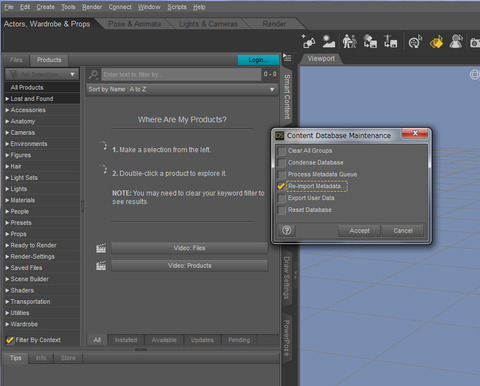Screen dimensions: 480x386
Task: Open the Create menu
Action: click(46, 7)
